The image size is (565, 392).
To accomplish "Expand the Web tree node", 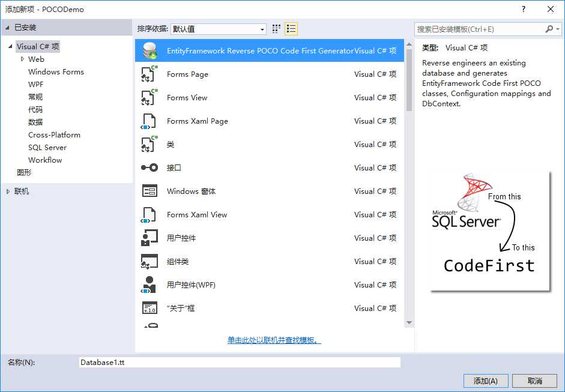I will tap(22, 59).
